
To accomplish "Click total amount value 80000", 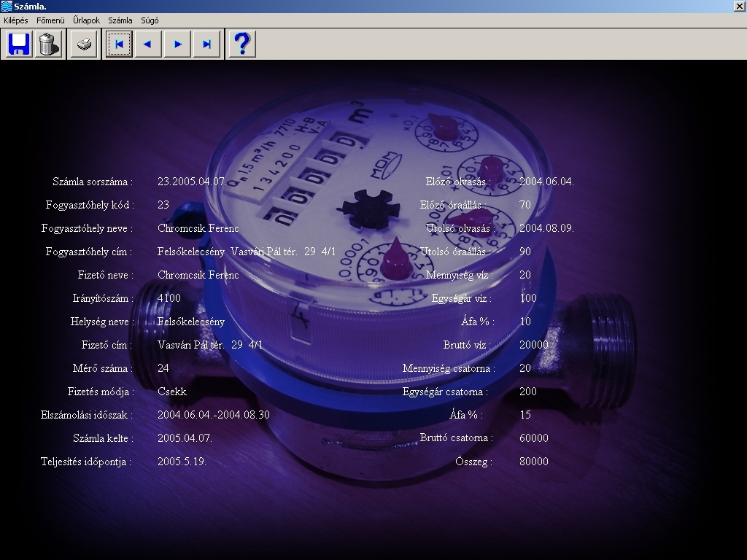I will (x=533, y=462).
